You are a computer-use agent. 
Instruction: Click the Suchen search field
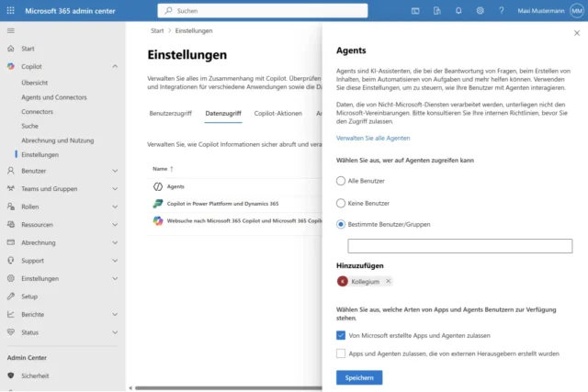tap(263, 11)
